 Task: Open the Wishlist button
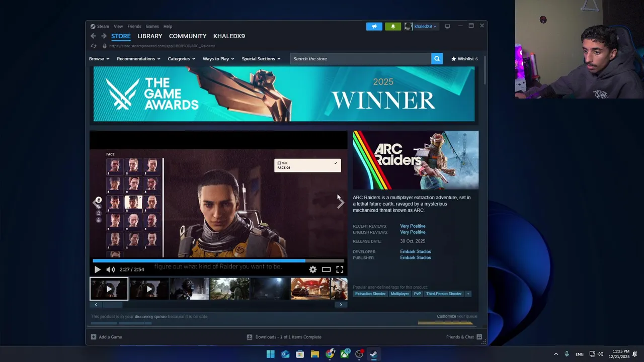coord(464,59)
